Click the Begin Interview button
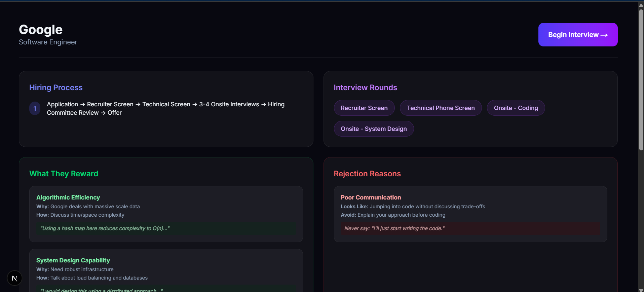644x292 pixels. 578,35
